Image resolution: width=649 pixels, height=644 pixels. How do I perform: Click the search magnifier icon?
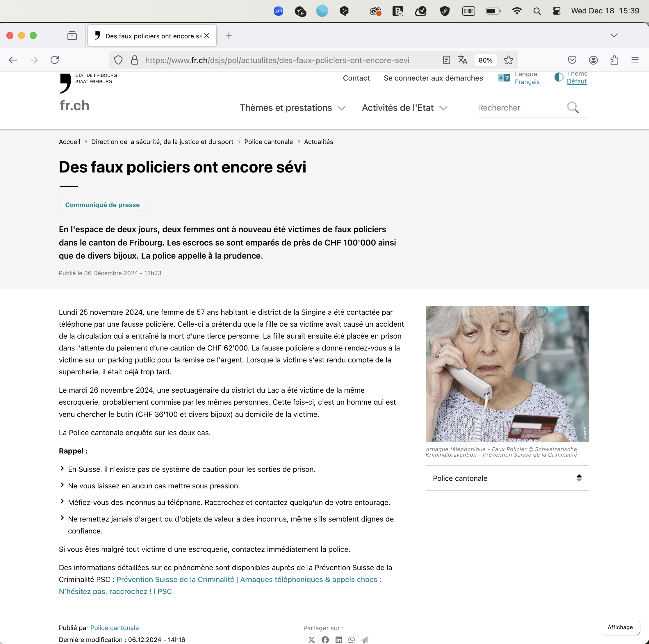(573, 108)
